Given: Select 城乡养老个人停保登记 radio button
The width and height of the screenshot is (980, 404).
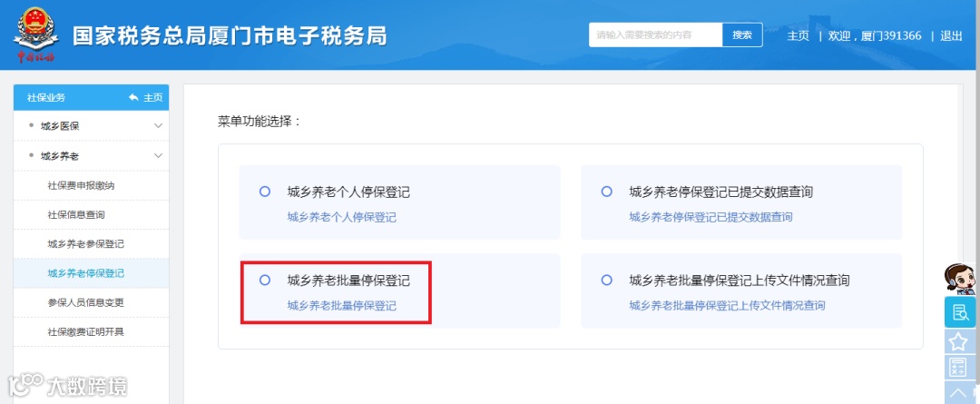Looking at the screenshot, I should click(264, 192).
